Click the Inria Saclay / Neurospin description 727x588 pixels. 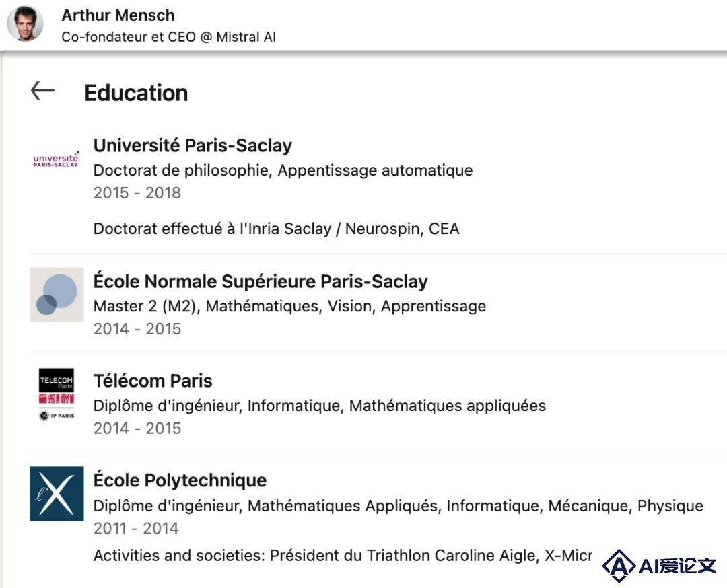(276, 229)
